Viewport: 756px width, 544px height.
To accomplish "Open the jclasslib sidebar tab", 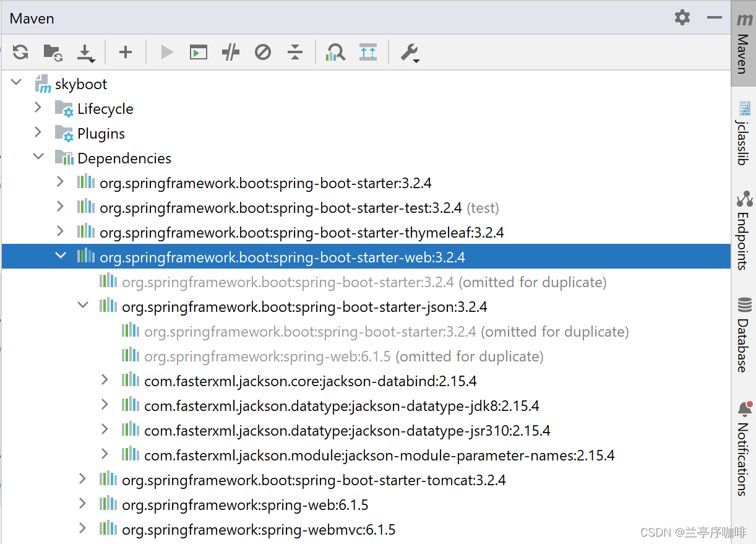I will click(744, 133).
